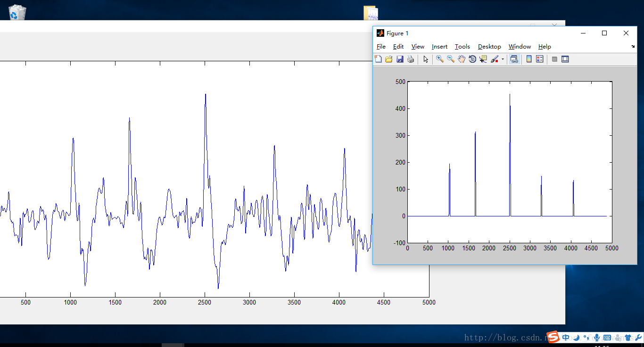Click y-axis label "-100" in Figure 1
This screenshot has height=347, width=644.
399,243
